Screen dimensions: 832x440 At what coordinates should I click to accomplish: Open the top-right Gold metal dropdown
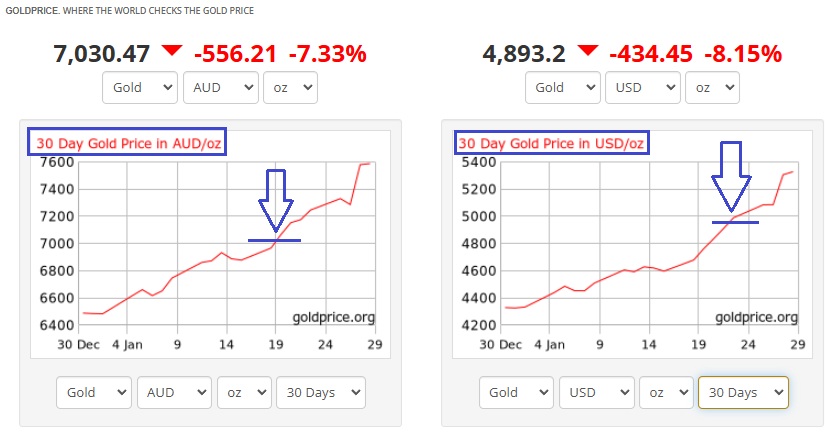tap(563, 87)
